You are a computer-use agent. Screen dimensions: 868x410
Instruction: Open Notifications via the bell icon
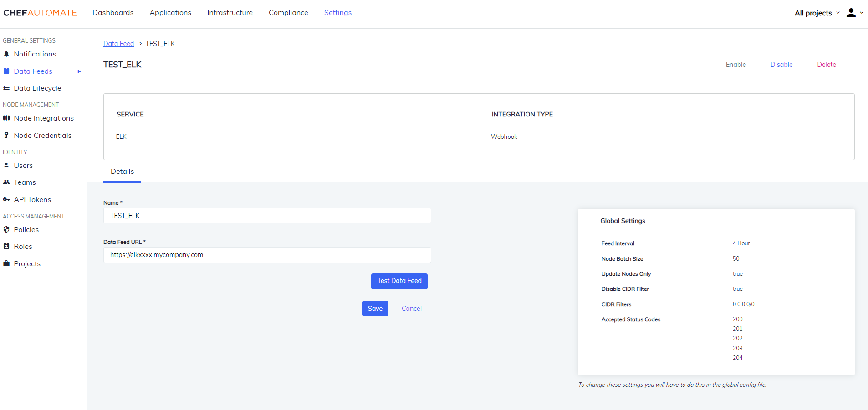coord(6,54)
